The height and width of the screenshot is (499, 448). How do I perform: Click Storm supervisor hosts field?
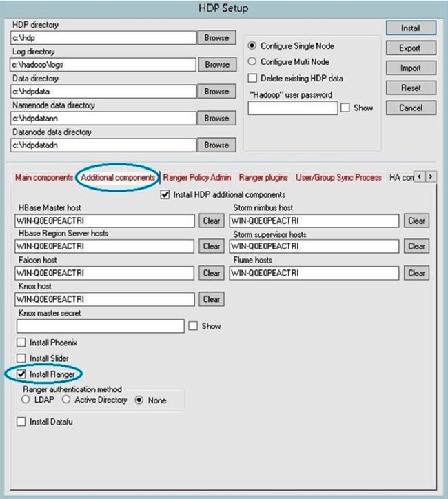point(314,246)
